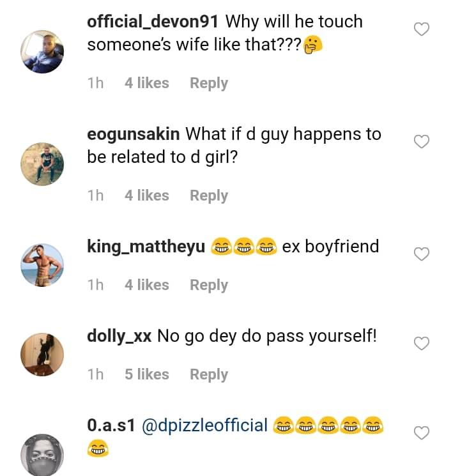Like official_devon91's comment with the heart
The width and height of the screenshot is (460, 476).
pos(422,29)
